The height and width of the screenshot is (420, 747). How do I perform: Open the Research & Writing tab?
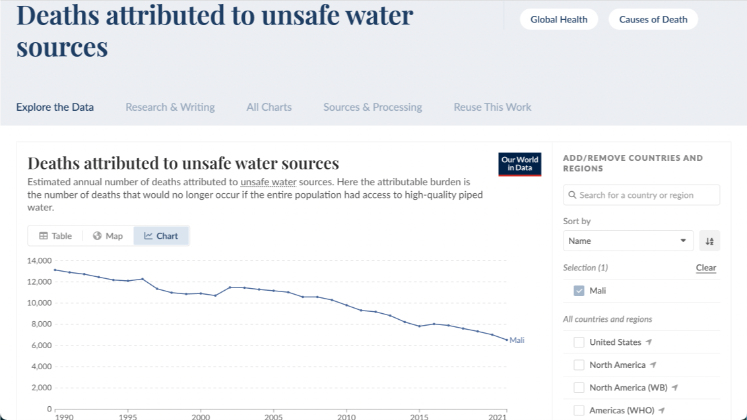(x=170, y=107)
